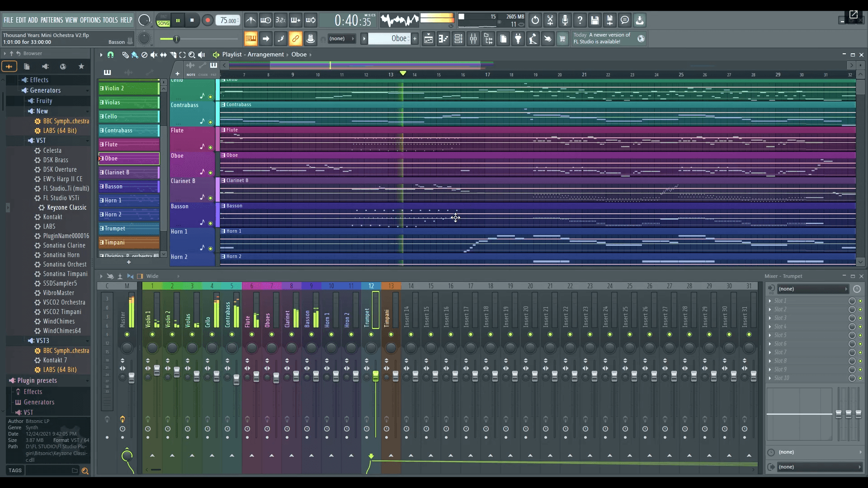Open the PATTERNS menu
Image resolution: width=868 pixels, height=488 pixels.
pyautogui.click(x=52, y=20)
